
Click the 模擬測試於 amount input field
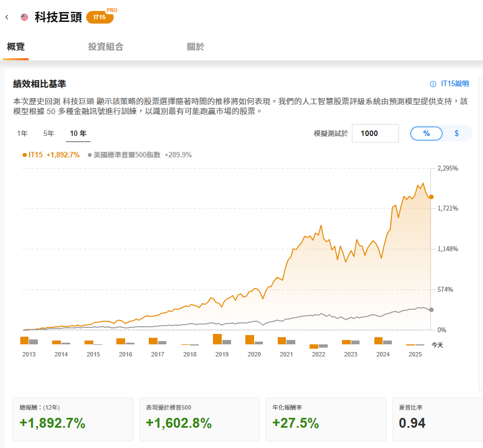tap(375, 133)
